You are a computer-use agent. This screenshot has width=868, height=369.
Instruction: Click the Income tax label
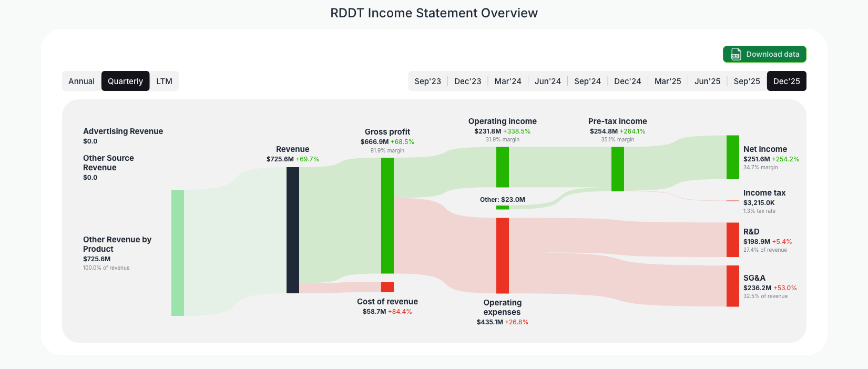764,193
